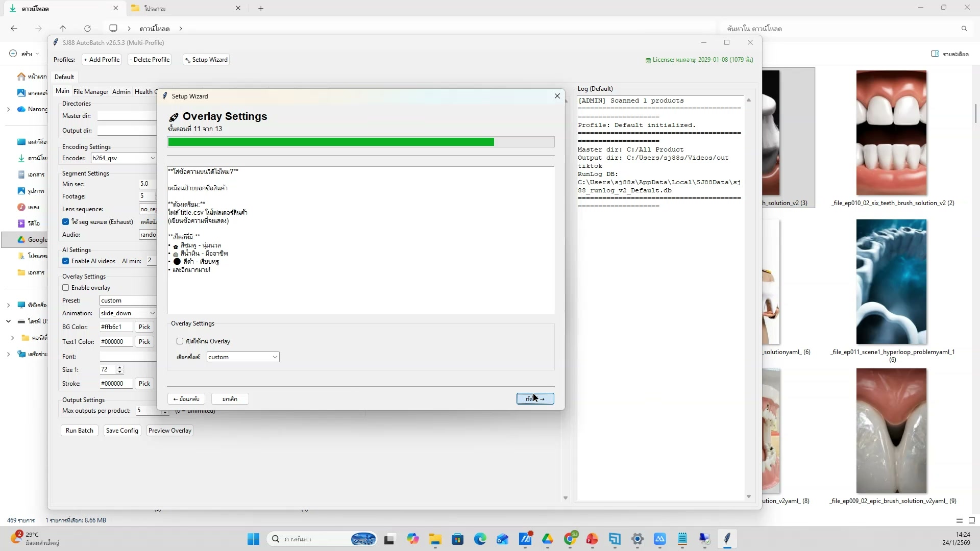Open File Explorer from the taskbar

coord(435,539)
